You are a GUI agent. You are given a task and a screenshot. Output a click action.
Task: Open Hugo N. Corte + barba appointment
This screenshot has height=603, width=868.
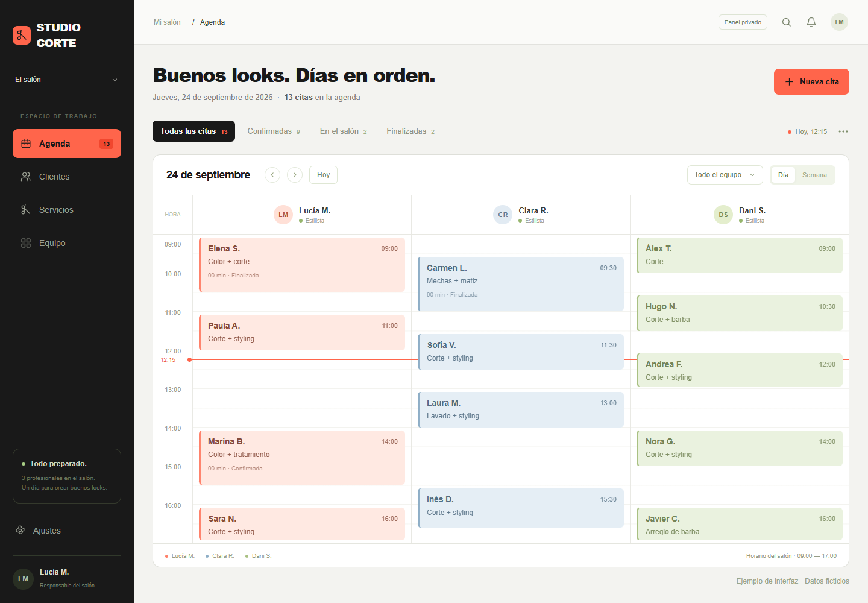[740, 313]
